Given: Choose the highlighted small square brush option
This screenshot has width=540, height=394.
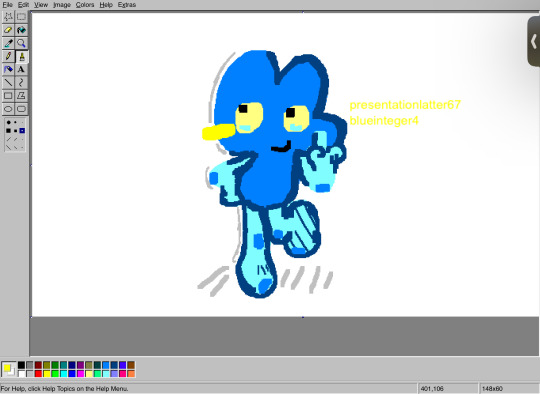Looking at the screenshot, I should pos(22,131).
